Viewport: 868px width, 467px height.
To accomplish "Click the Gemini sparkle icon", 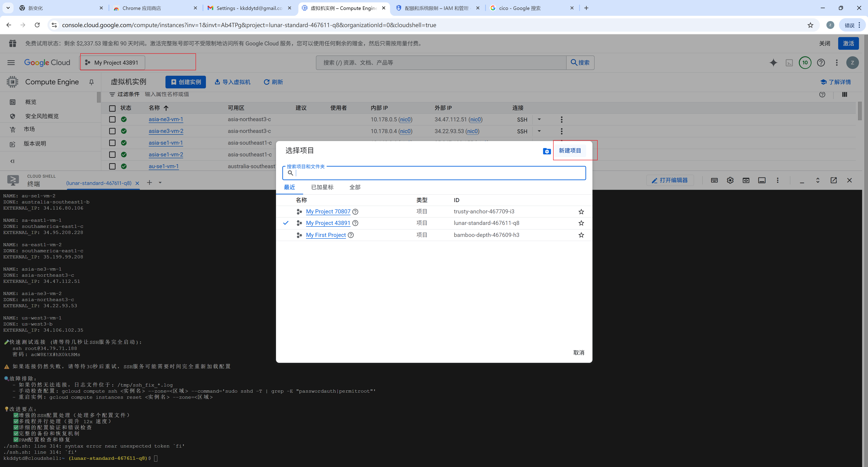I will (x=773, y=63).
